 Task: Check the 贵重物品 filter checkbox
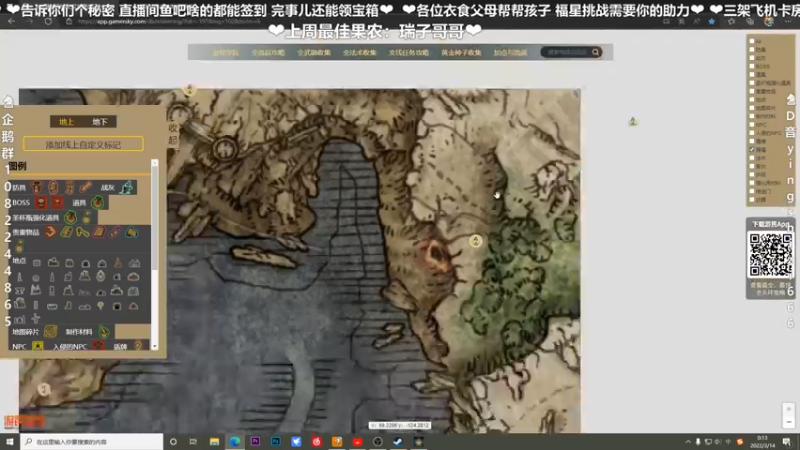point(752,91)
